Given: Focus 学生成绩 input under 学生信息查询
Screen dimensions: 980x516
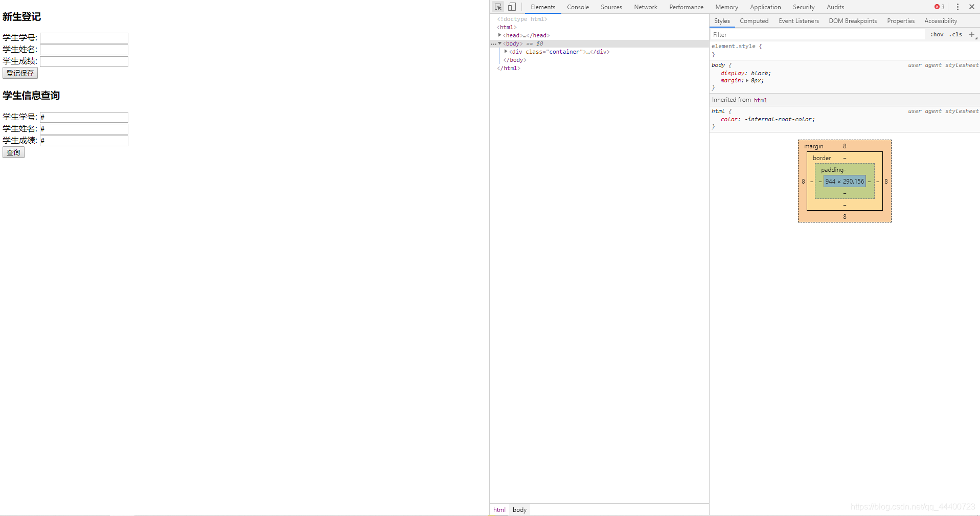Looking at the screenshot, I should point(84,141).
